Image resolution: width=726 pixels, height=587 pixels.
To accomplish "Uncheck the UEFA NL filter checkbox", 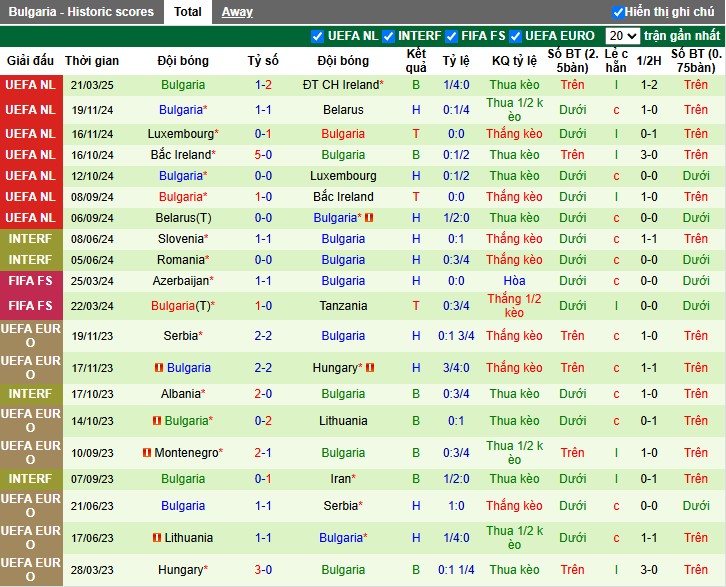I will [x=317, y=36].
